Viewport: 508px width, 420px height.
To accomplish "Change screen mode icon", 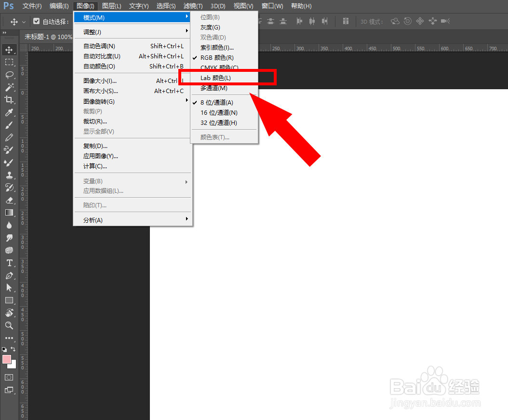I will coord(9,390).
